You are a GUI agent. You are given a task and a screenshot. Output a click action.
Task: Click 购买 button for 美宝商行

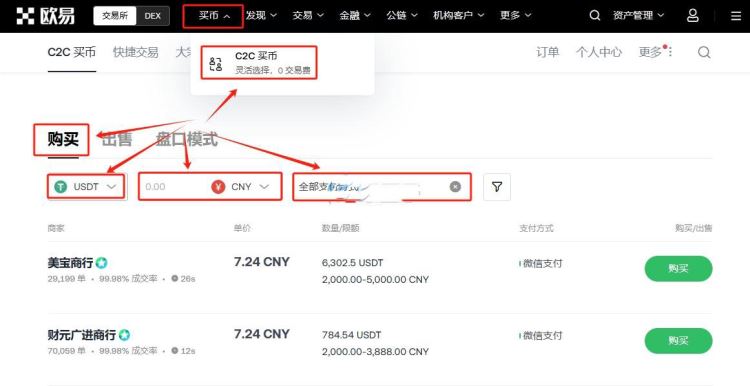(678, 269)
